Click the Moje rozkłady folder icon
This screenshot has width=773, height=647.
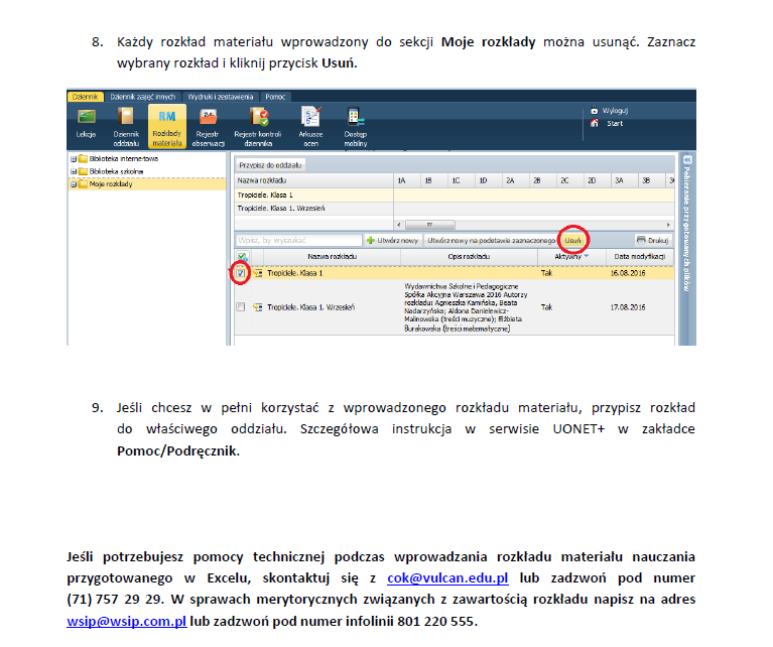83,184
